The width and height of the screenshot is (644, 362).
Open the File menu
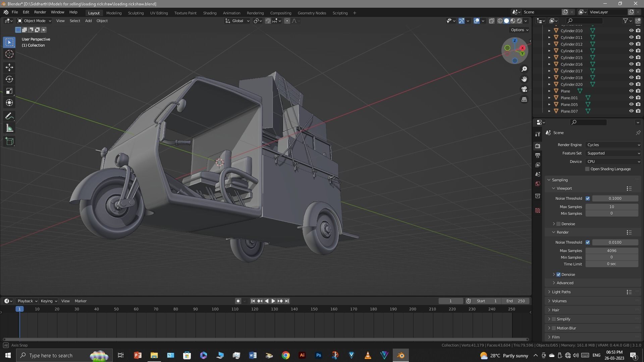click(x=15, y=12)
